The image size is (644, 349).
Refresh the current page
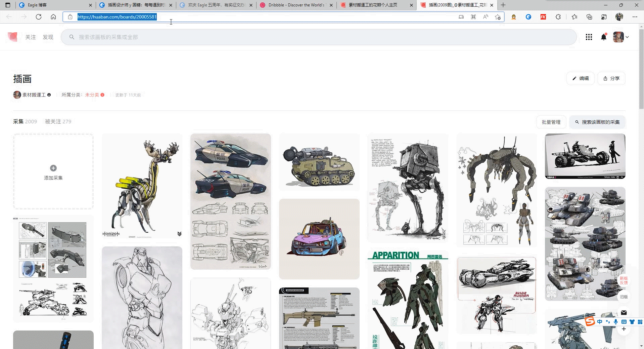39,17
